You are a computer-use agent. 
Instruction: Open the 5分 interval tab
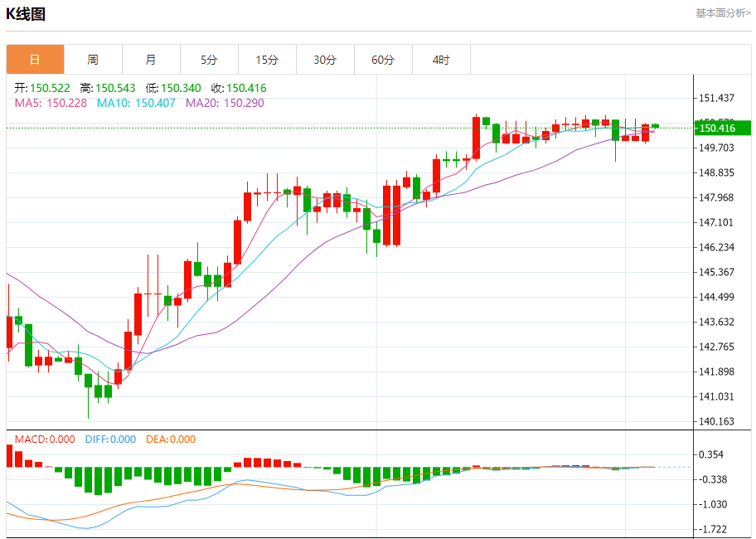(209, 60)
